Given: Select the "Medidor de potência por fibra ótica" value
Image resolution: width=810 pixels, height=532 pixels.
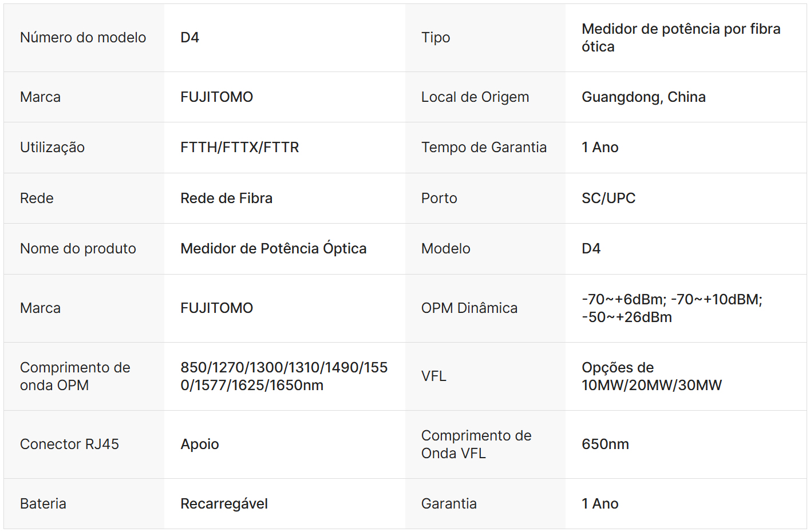Looking at the screenshot, I should [681, 38].
